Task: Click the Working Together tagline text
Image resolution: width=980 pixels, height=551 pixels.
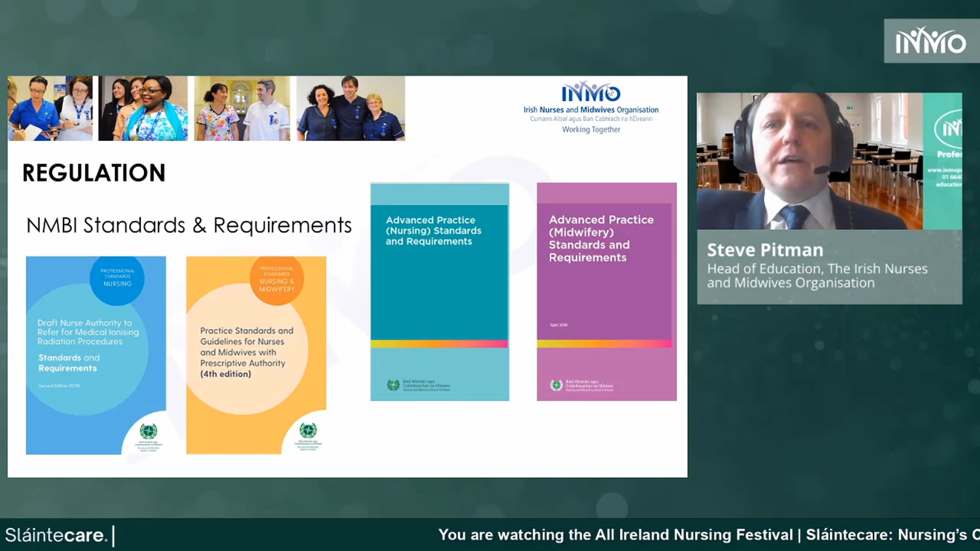Action: [x=591, y=129]
